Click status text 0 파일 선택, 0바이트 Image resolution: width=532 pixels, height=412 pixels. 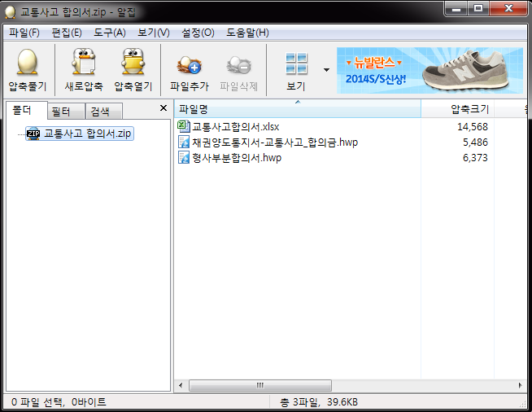[59, 402]
